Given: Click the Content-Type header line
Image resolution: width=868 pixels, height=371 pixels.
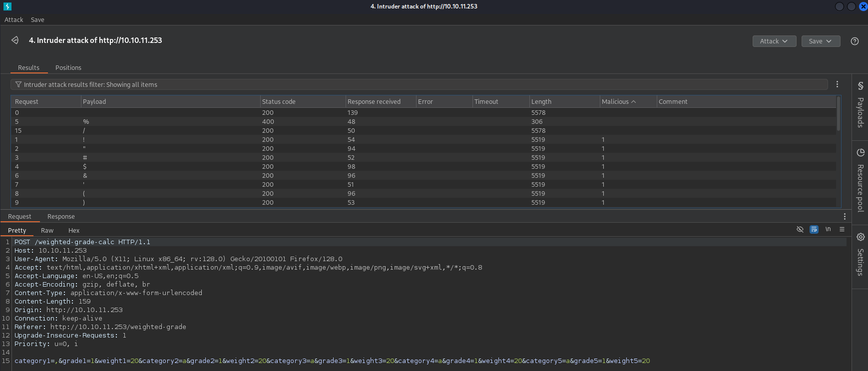Looking at the screenshot, I should click(108, 293).
